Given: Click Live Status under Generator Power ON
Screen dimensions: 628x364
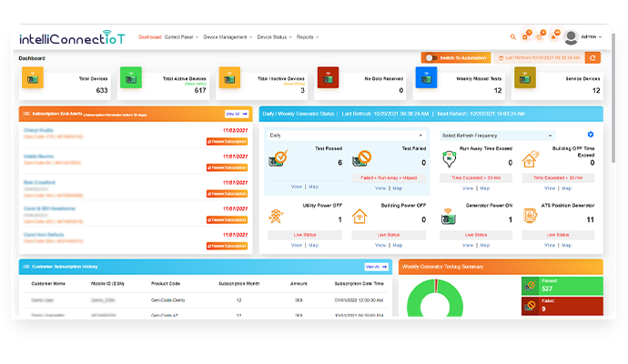Looking at the screenshot, I should pos(476,235).
